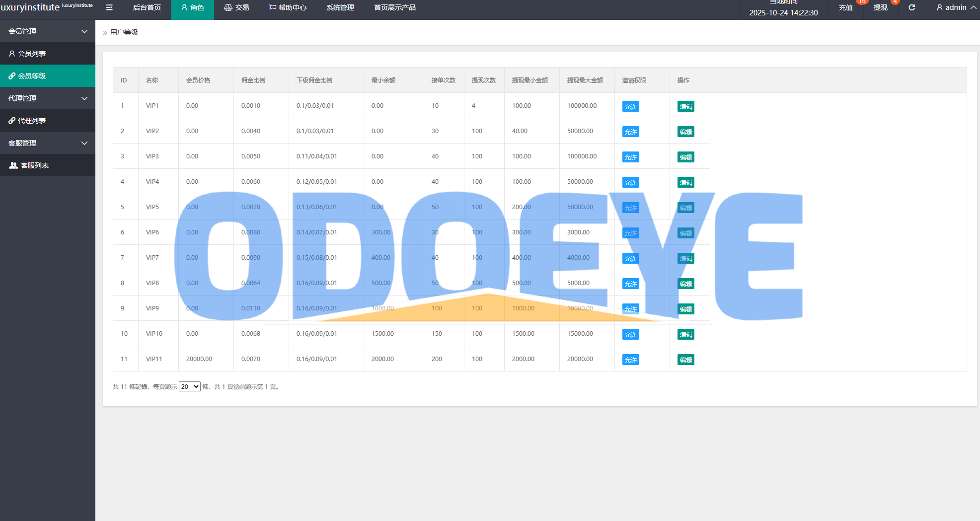Open the records-per-page dropdown

(x=189, y=386)
